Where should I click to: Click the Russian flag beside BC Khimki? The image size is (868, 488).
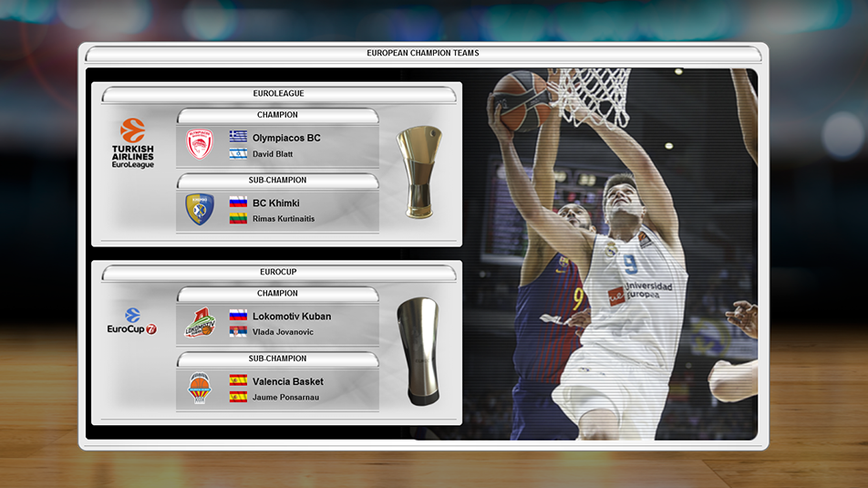[238, 202]
